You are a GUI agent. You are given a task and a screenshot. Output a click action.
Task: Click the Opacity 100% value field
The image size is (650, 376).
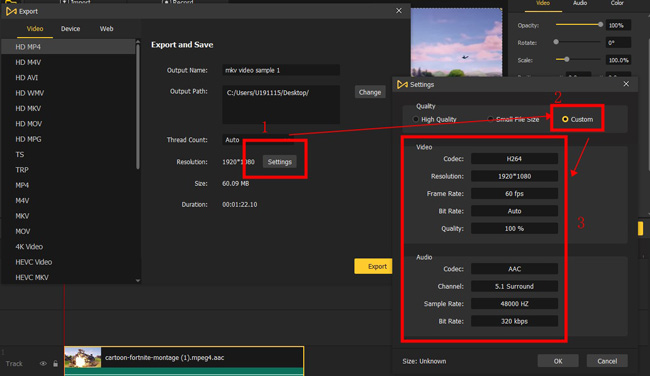click(x=618, y=25)
